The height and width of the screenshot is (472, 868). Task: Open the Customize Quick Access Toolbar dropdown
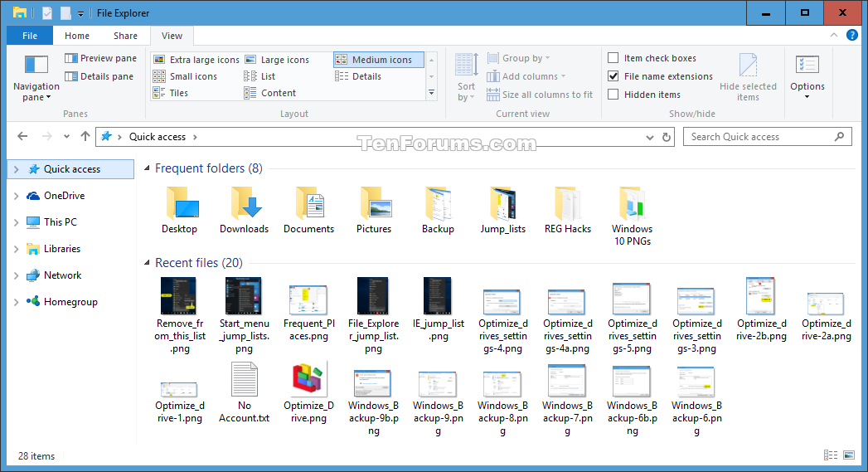80,13
